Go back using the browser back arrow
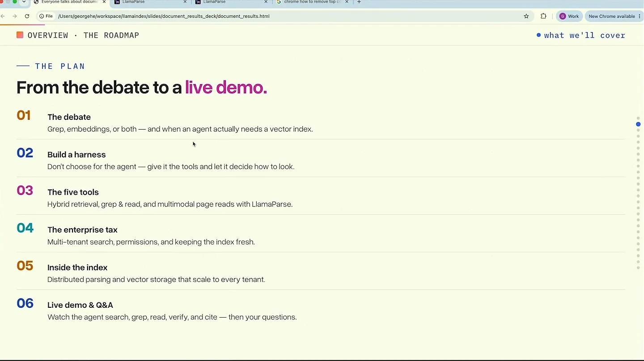 pyautogui.click(x=3, y=16)
